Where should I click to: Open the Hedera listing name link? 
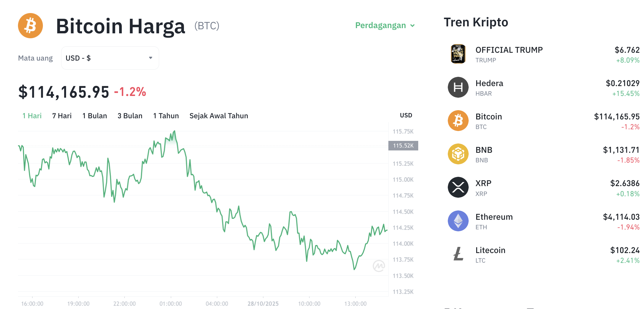click(x=489, y=83)
